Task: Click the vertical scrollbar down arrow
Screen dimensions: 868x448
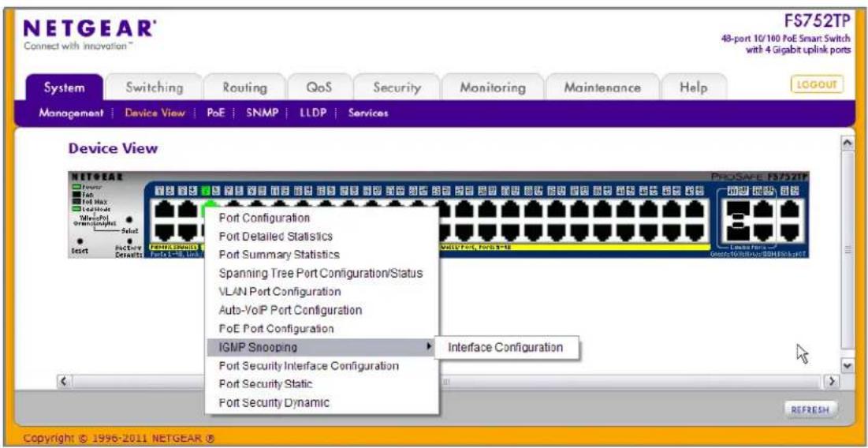Action: point(846,366)
